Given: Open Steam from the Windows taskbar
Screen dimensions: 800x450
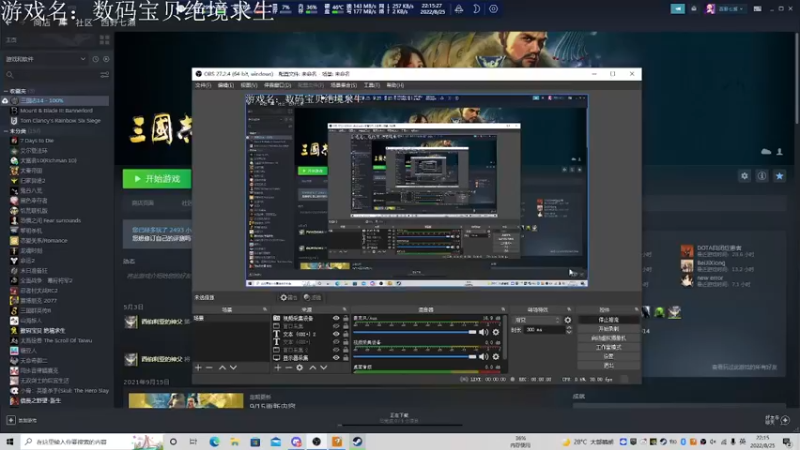Looking at the screenshot, I should pos(357,442).
